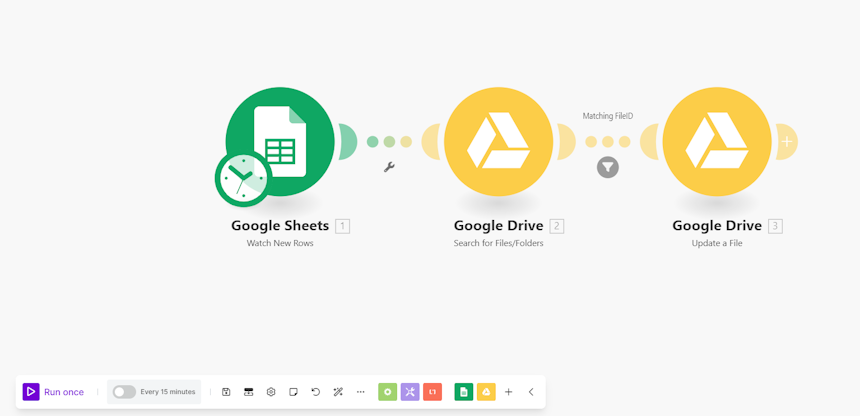The width and height of the screenshot is (860, 416).
Task: Click the Google Sheets favorite in the toolbar
Action: pyautogui.click(x=463, y=392)
